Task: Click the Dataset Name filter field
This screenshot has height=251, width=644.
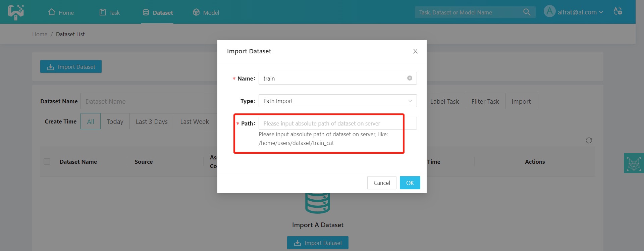Action: click(x=149, y=101)
